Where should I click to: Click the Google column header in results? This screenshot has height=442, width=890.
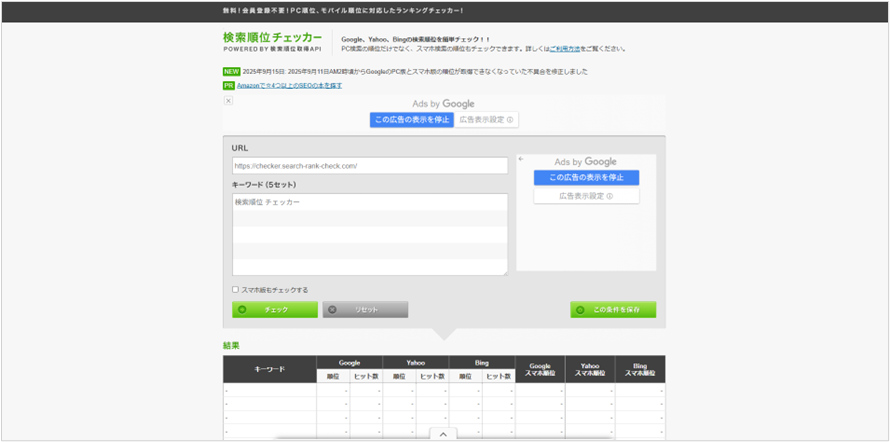tap(349, 363)
